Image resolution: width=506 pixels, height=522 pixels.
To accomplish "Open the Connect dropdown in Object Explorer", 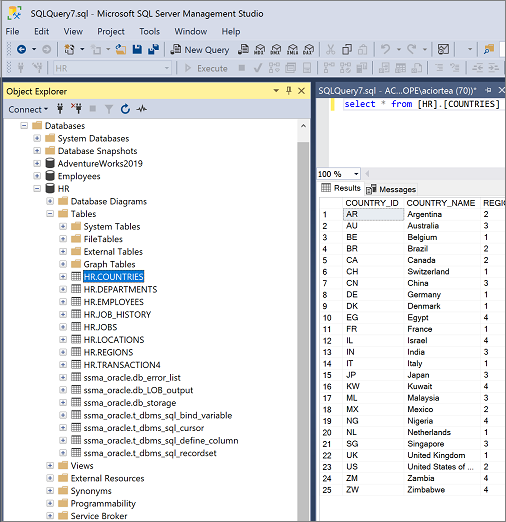I will pyautogui.click(x=28, y=109).
